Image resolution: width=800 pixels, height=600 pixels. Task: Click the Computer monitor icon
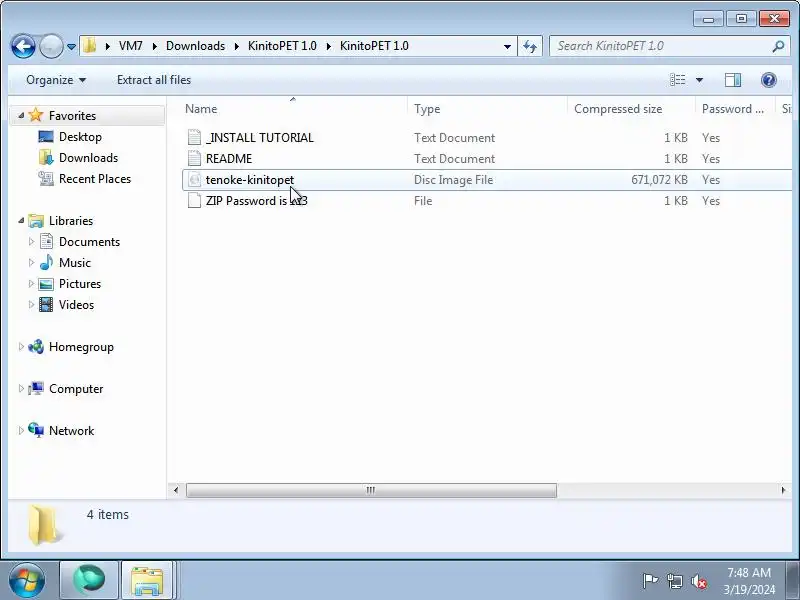36,388
